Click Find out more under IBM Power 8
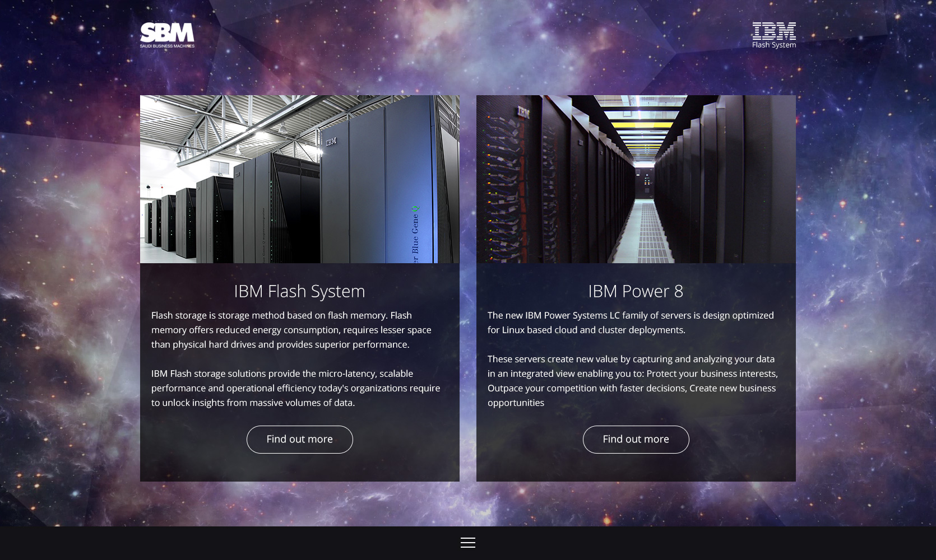Viewport: 936px width, 560px height. pos(636,440)
